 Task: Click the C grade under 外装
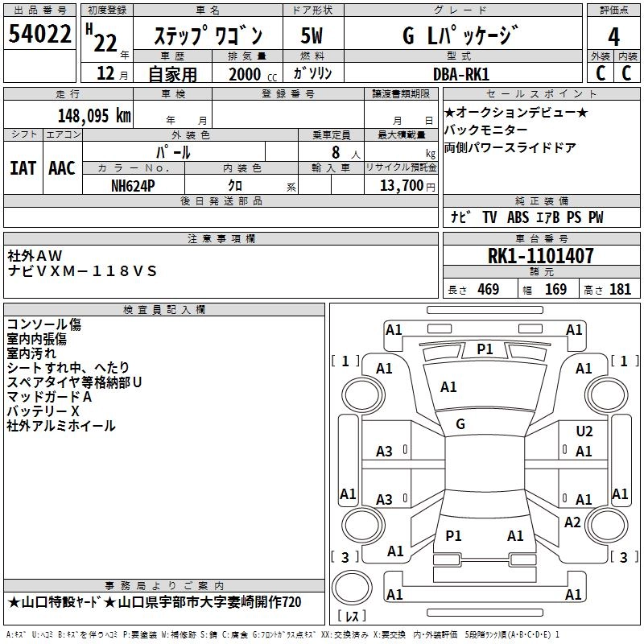[601, 73]
